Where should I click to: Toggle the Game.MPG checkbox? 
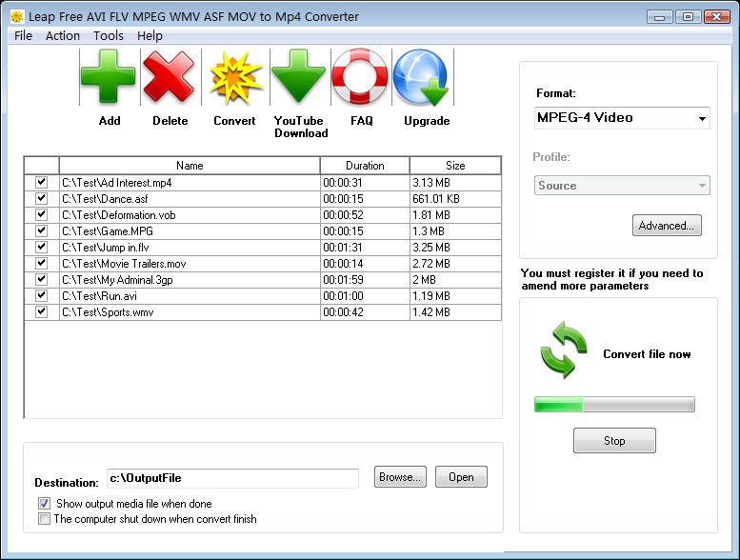tap(42, 230)
